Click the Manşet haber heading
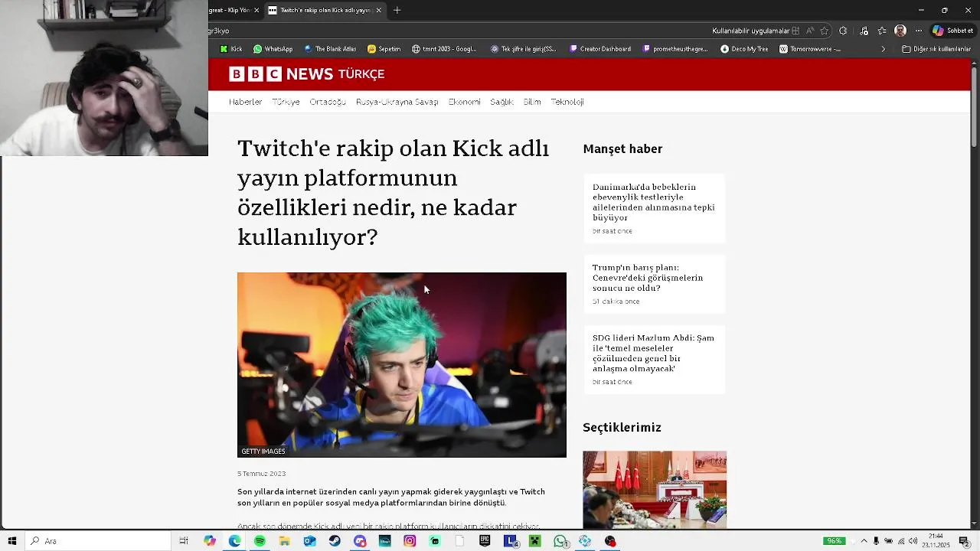The height and width of the screenshot is (551, 980). pyautogui.click(x=622, y=149)
